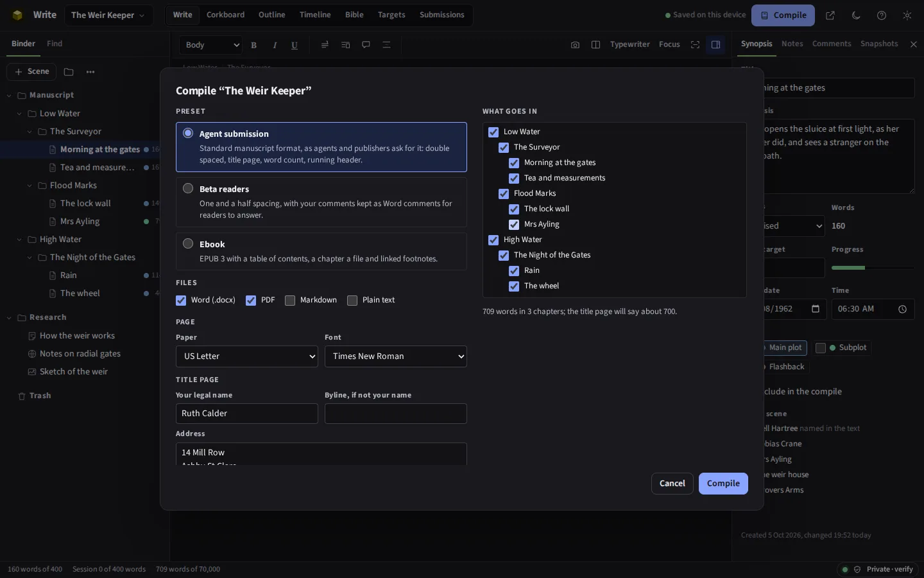Click the + Scene button
924x578 pixels.
point(31,72)
